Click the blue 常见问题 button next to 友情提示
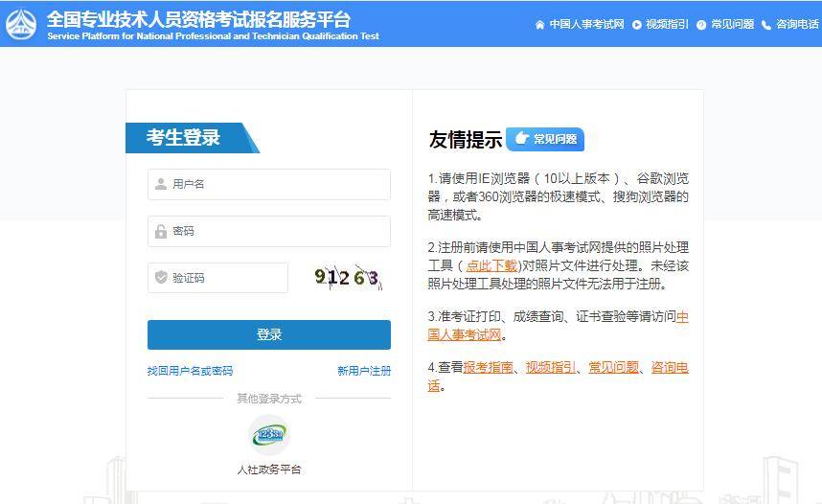The width and height of the screenshot is (822, 504). point(545,139)
